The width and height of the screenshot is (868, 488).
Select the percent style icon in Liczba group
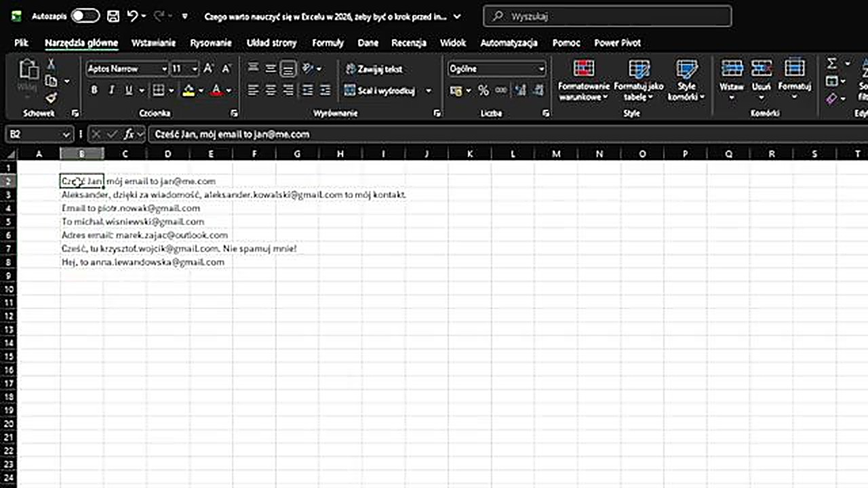[x=483, y=89]
